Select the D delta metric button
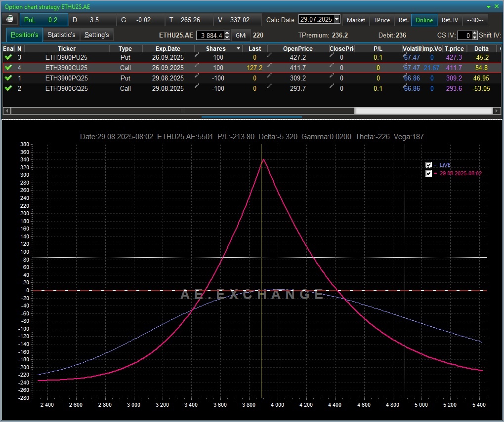504x422 pixels. pyautogui.click(x=92, y=20)
